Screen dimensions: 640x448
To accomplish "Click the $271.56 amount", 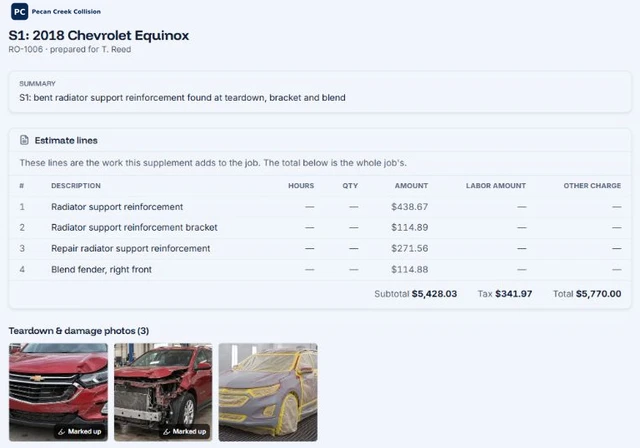I will pyautogui.click(x=410, y=248).
